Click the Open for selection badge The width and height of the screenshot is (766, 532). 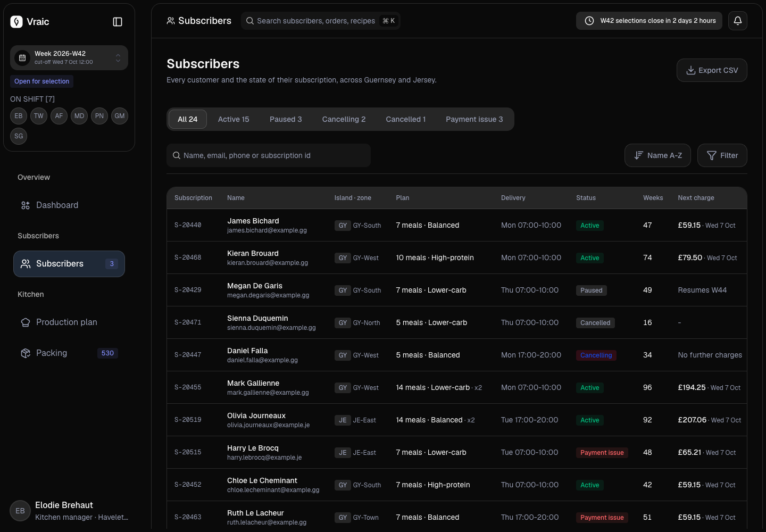(x=41, y=81)
